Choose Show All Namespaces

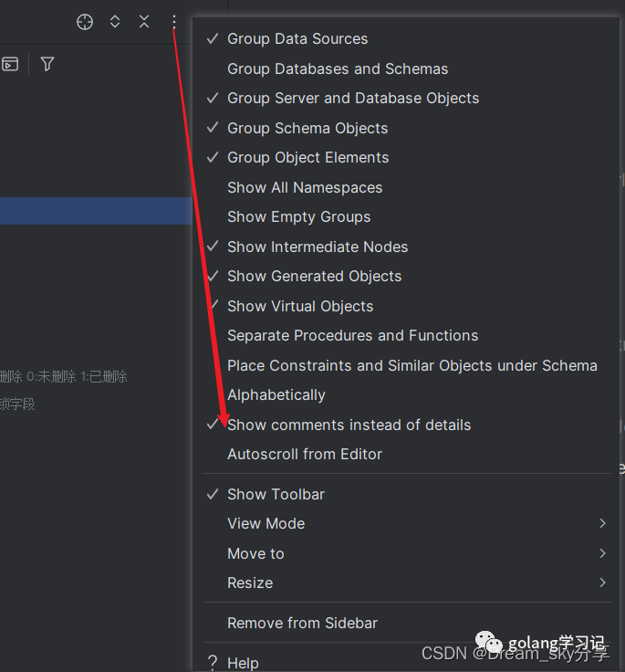click(305, 187)
